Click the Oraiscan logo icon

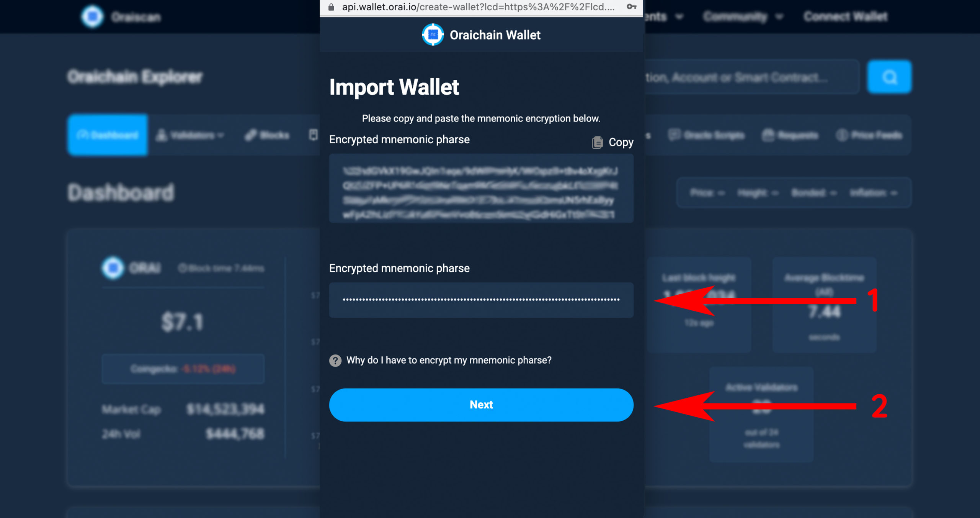pyautogui.click(x=92, y=16)
